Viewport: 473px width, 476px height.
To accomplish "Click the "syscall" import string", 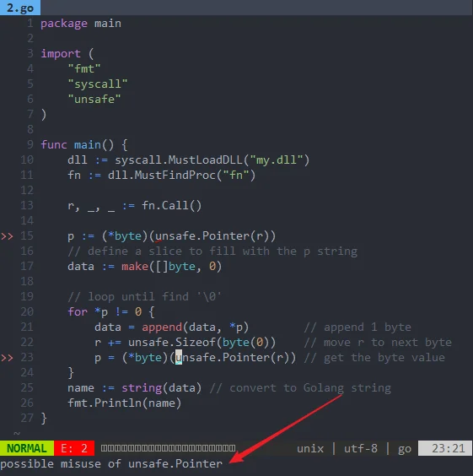I will point(98,84).
